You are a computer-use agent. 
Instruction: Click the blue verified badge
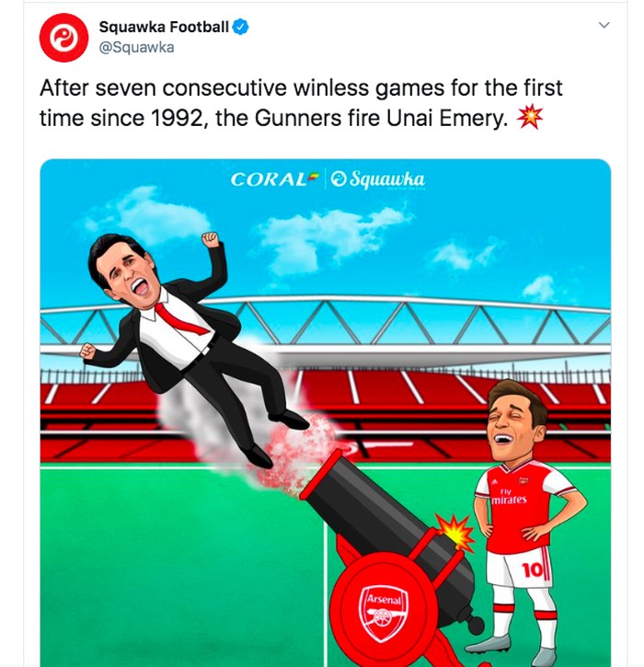click(241, 27)
